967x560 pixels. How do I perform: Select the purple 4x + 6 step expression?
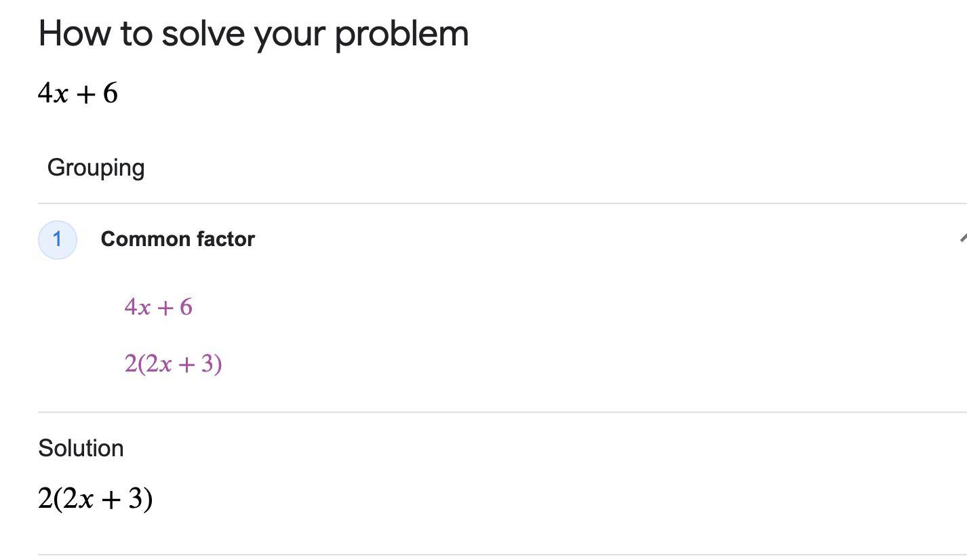pyautogui.click(x=159, y=307)
